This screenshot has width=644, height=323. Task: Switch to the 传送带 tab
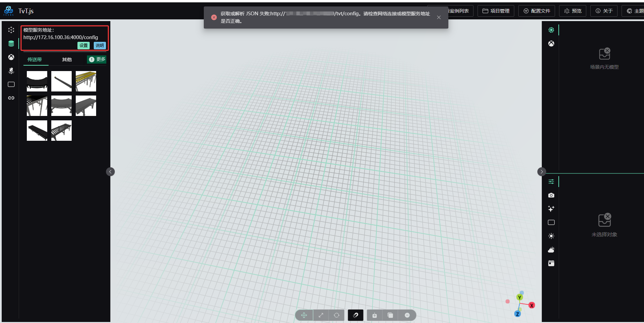[35, 60]
